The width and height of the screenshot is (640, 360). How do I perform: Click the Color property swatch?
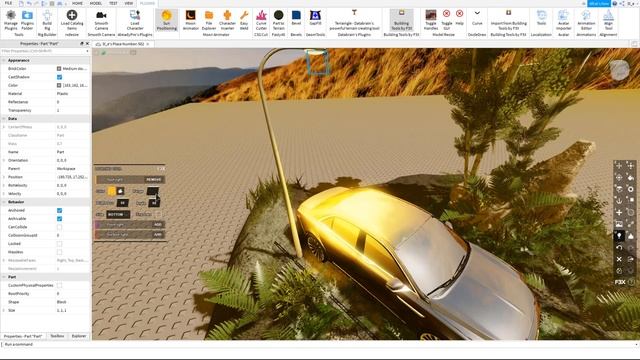click(59, 85)
